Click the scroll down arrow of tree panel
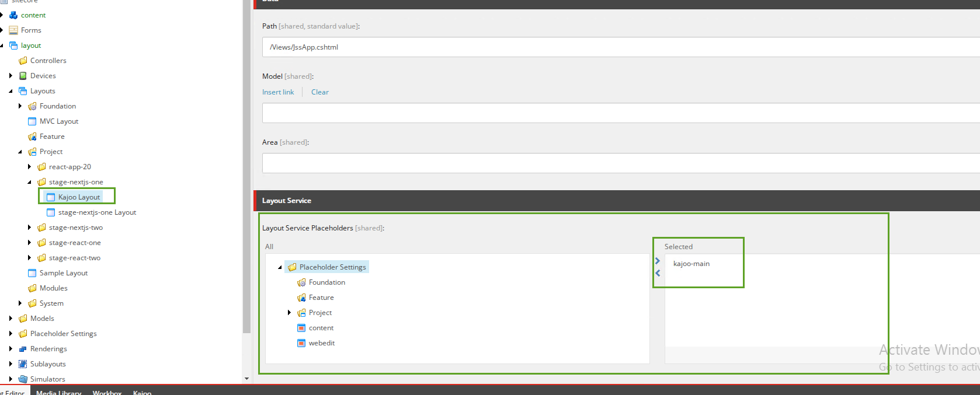Image resolution: width=980 pixels, height=395 pixels. [246, 379]
